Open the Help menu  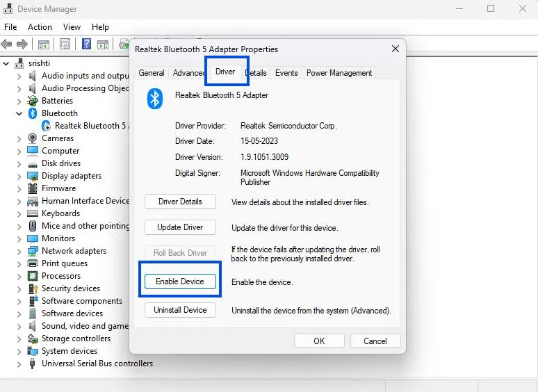tap(100, 26)
